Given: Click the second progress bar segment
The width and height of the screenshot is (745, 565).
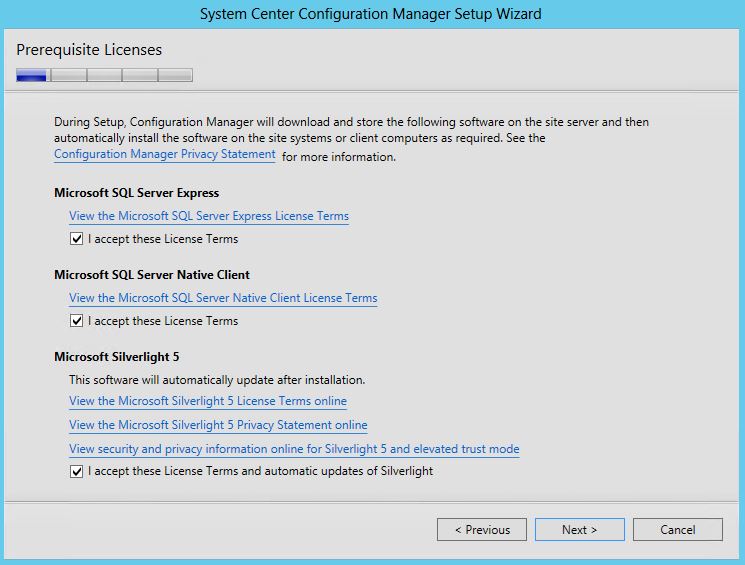Looking at the screenshot, I should (69, 75).
